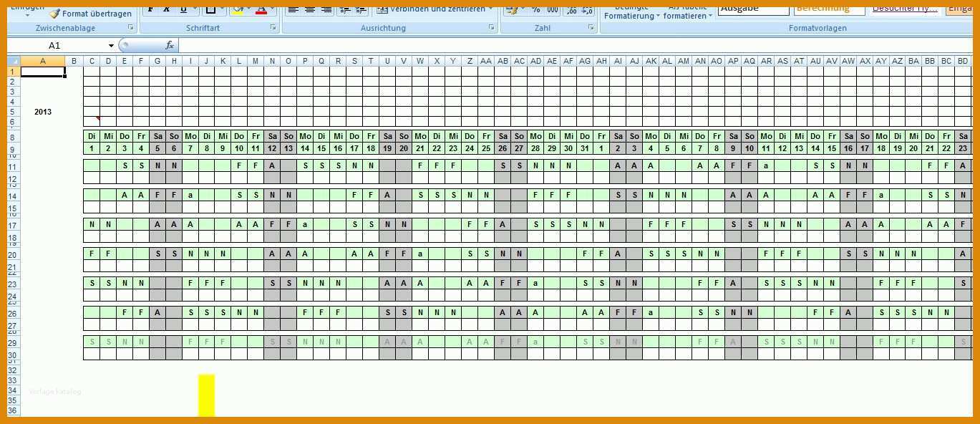Click select-all corner of worksheet
Screen dimensions: 980x424
click(14, 61)
